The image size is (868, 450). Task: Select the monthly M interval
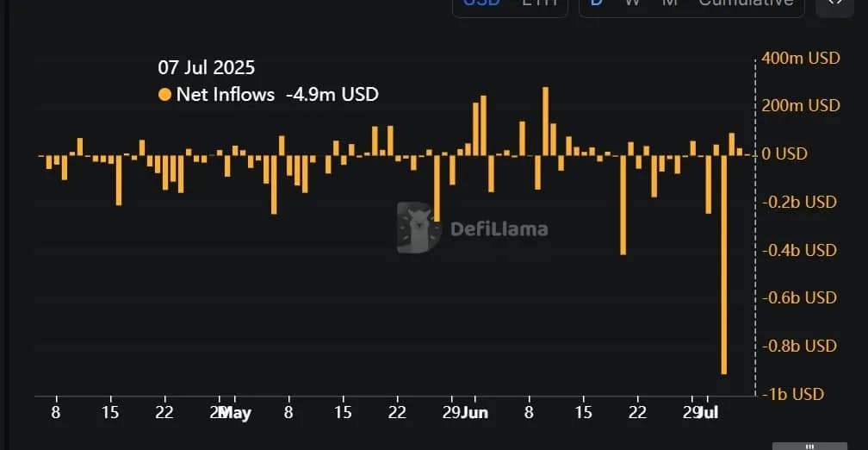click(x=670, y=3)
